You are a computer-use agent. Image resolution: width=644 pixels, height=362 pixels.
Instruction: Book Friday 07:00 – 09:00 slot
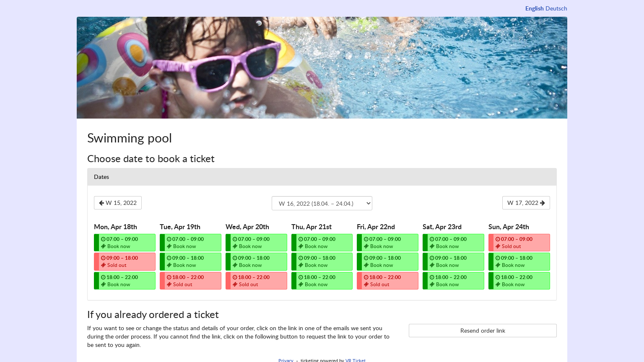[x=388, y=243]
